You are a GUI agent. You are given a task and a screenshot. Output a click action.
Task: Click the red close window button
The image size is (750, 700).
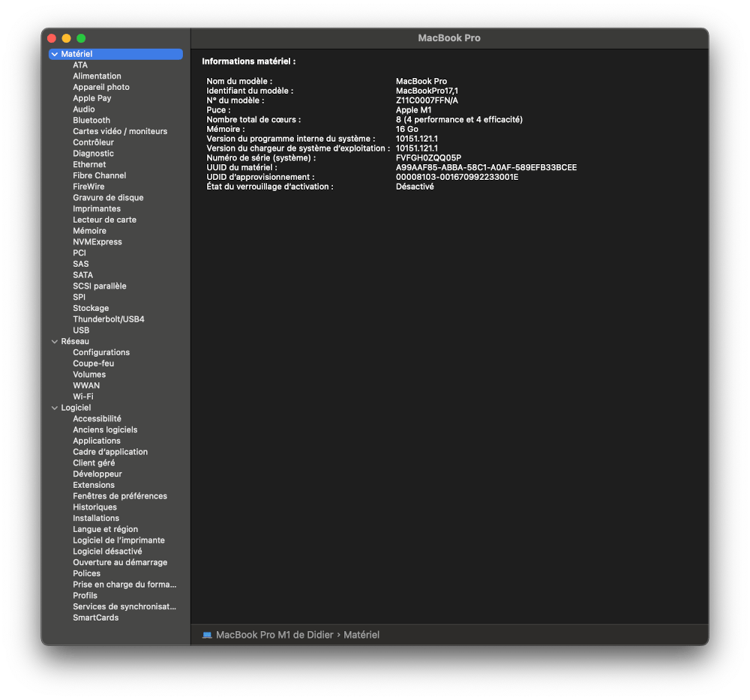(52, 38)
